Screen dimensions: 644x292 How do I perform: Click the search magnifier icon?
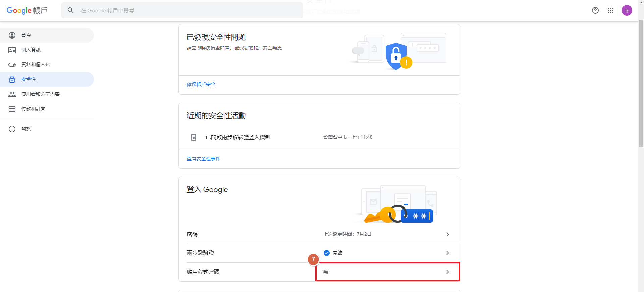pos(70,10)
